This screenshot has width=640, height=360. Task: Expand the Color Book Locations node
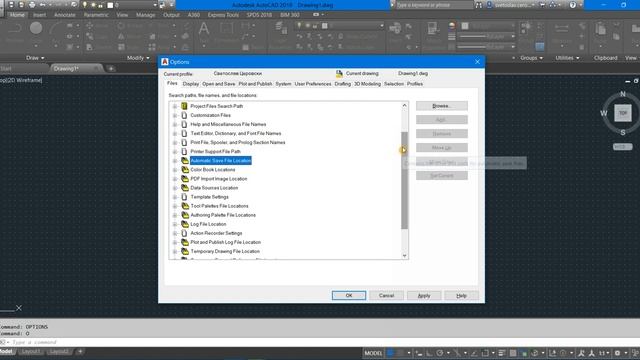click(175, 170)
